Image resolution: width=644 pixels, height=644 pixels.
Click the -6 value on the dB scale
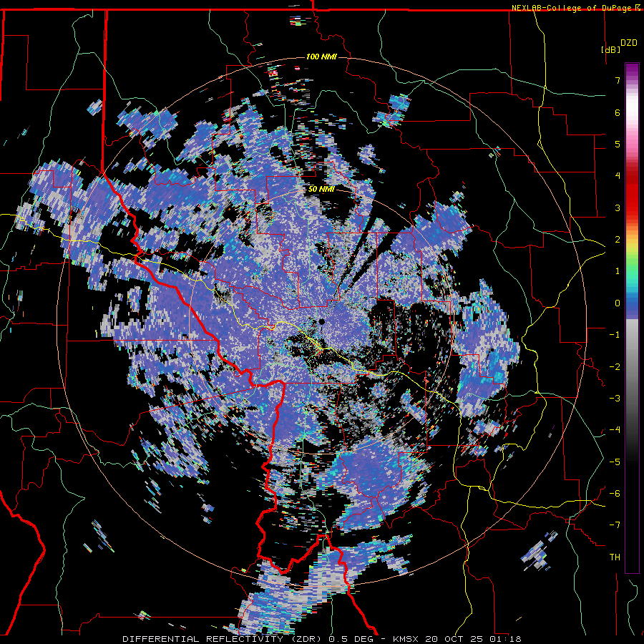(615, 494)
